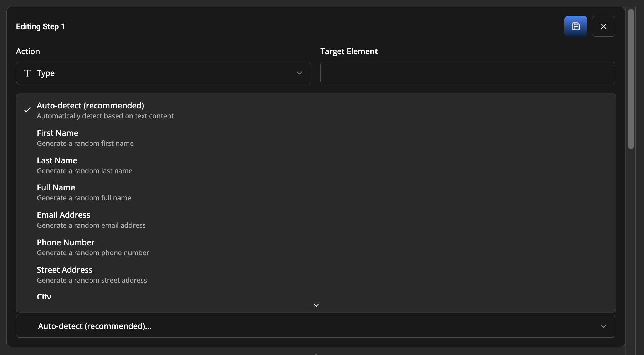
Task: Click the chevron of the bottom Auto-detect combo box
Action: click(603, 326)
